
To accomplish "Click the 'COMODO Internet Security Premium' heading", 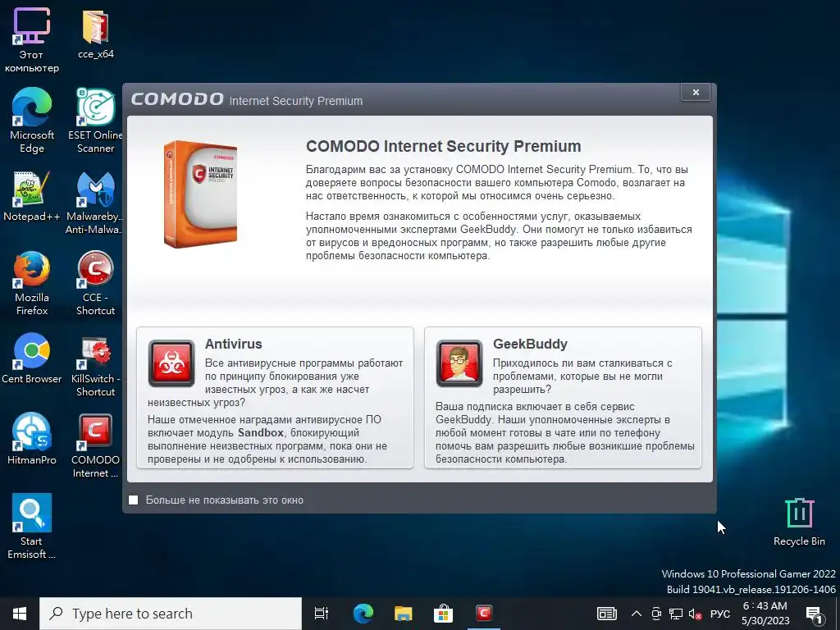I will pos(443,146).
